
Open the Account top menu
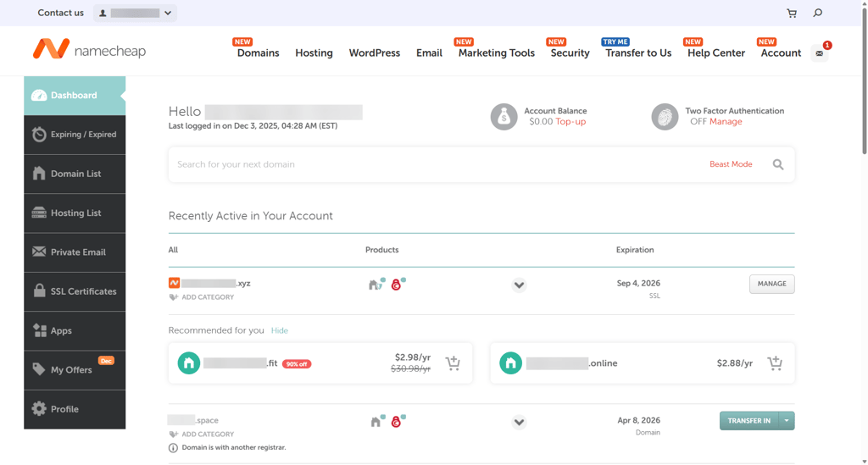tap(781, 53)
